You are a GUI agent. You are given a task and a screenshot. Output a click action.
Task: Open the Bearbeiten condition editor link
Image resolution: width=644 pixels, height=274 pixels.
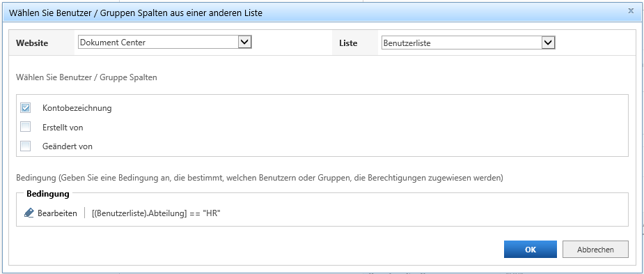pos(57,213)
